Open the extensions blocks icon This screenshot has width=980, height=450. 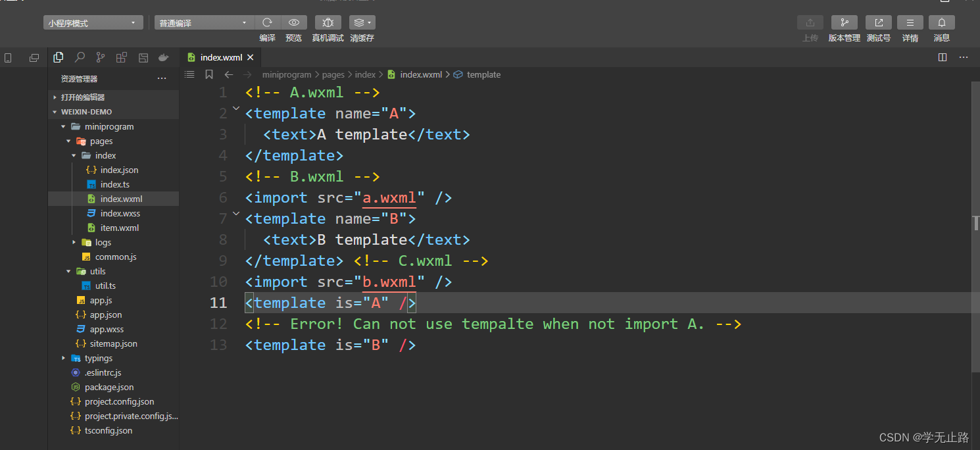(x=122, y=57)
